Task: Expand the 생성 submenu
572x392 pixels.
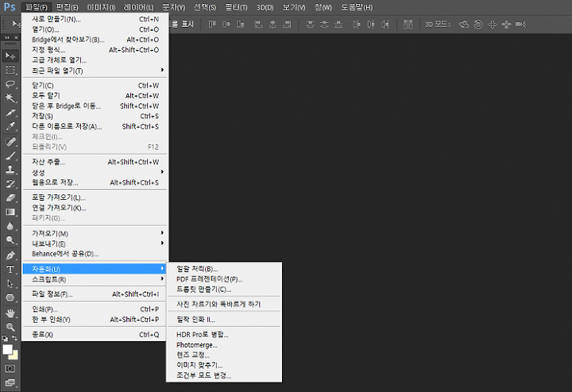Action: [95, 172]
